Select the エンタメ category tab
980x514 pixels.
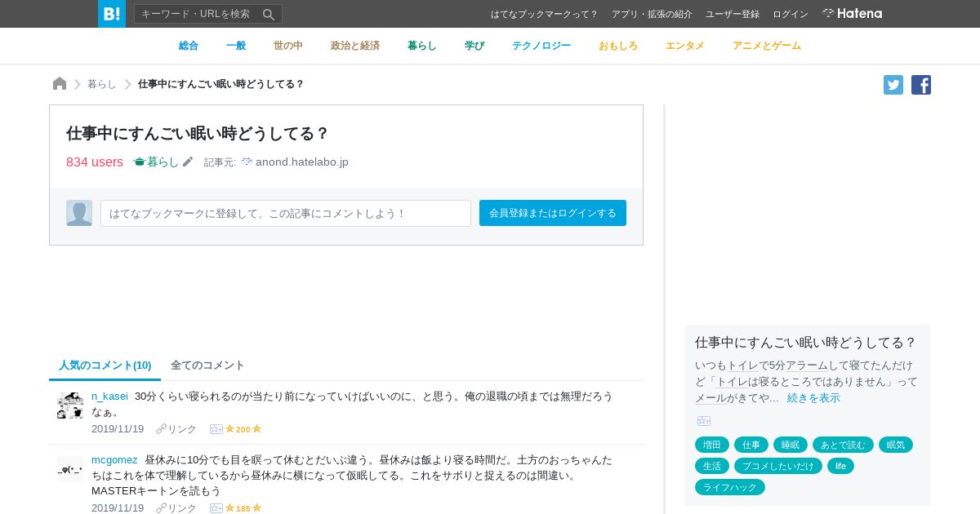click(685, 46)
